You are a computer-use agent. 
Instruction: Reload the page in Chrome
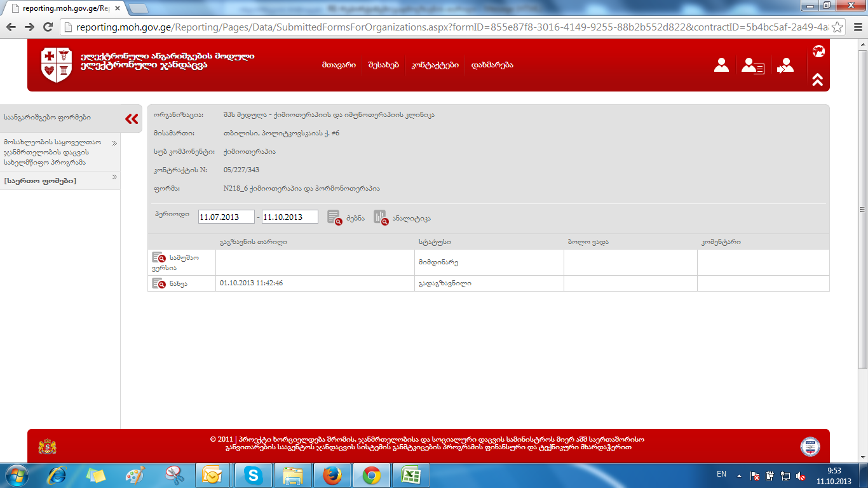pos(48,27)
